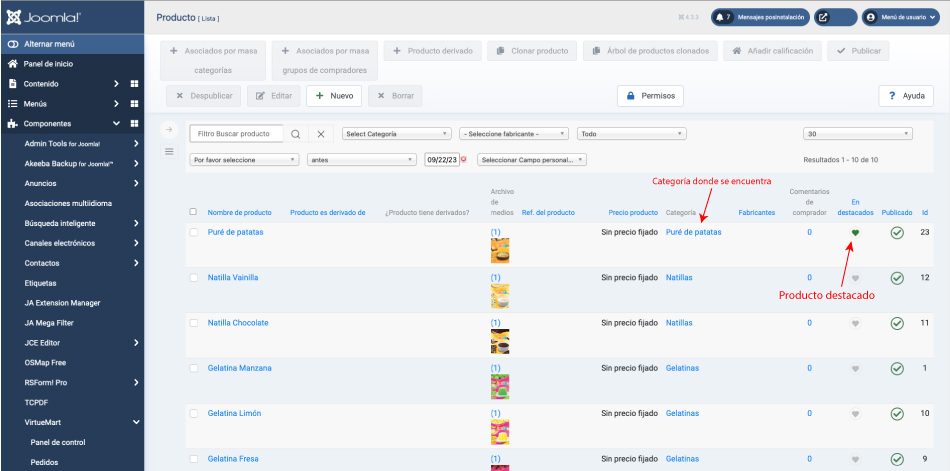Viewport: 950px width, 471px height.
Task: Click the Panel de inicio home icon
Action: point(12,64)
